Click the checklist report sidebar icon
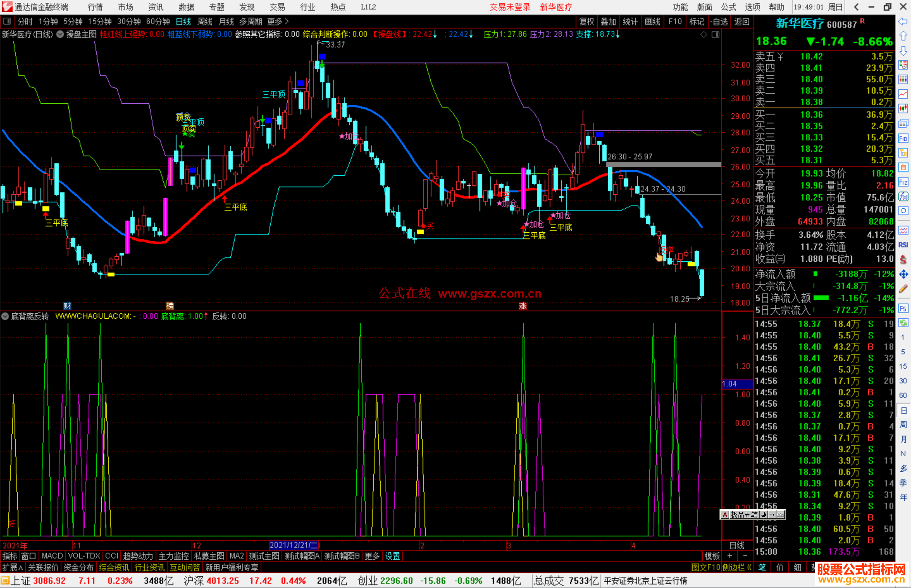 click(x=903, y=65)
